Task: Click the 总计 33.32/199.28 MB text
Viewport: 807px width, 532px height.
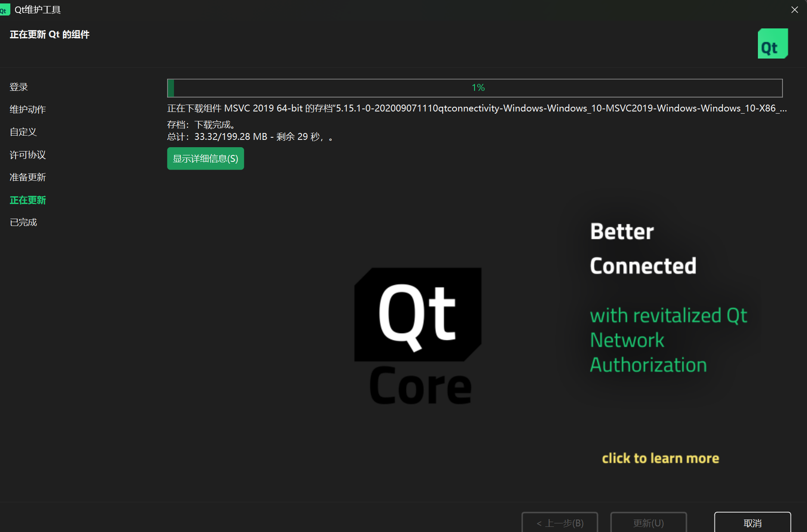Action: click(x=250, y=137)
